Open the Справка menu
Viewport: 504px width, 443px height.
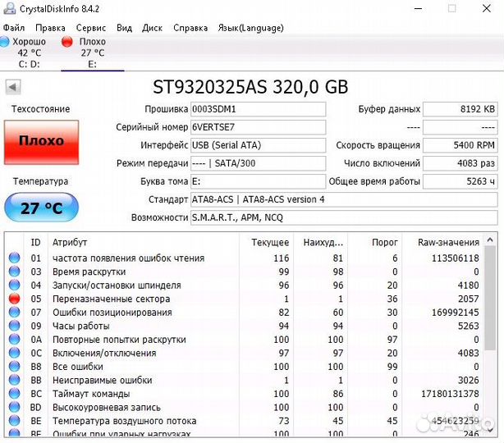click(190, 28)
